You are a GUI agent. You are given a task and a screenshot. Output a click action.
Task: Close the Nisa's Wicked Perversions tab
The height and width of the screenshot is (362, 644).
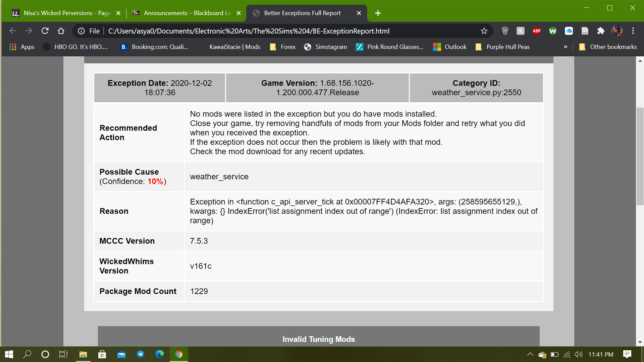(118, 13)
